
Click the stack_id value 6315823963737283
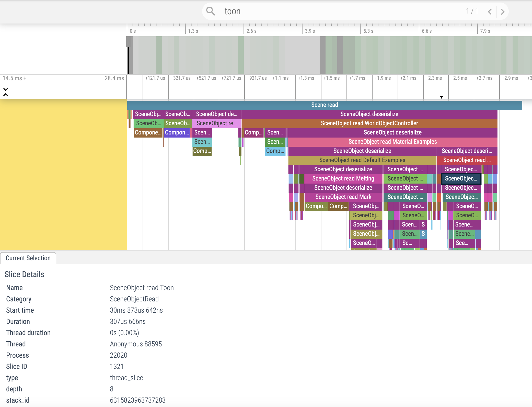(x=137, y=400)
